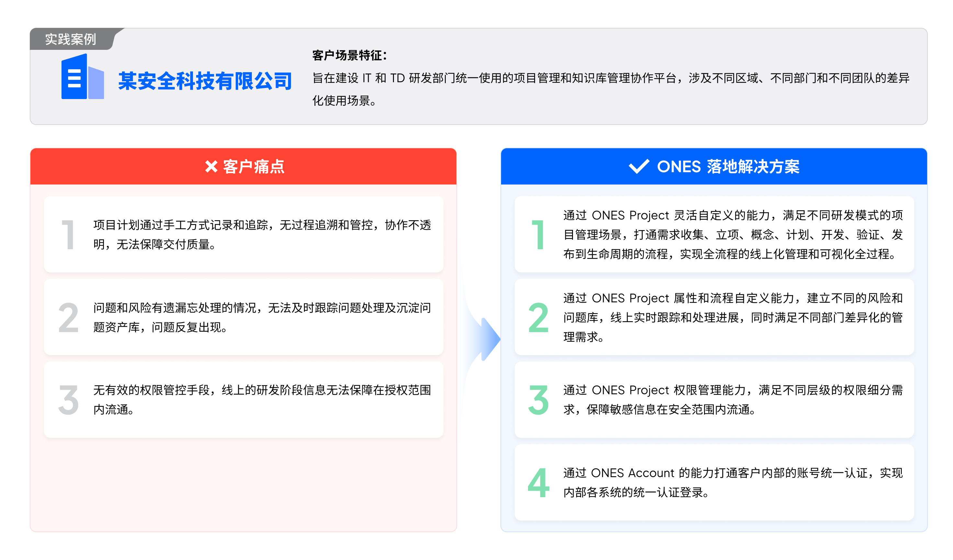Click solution text 灵活自定义的能力
This screenshot has height=560, width=953.
coord(733,234)
